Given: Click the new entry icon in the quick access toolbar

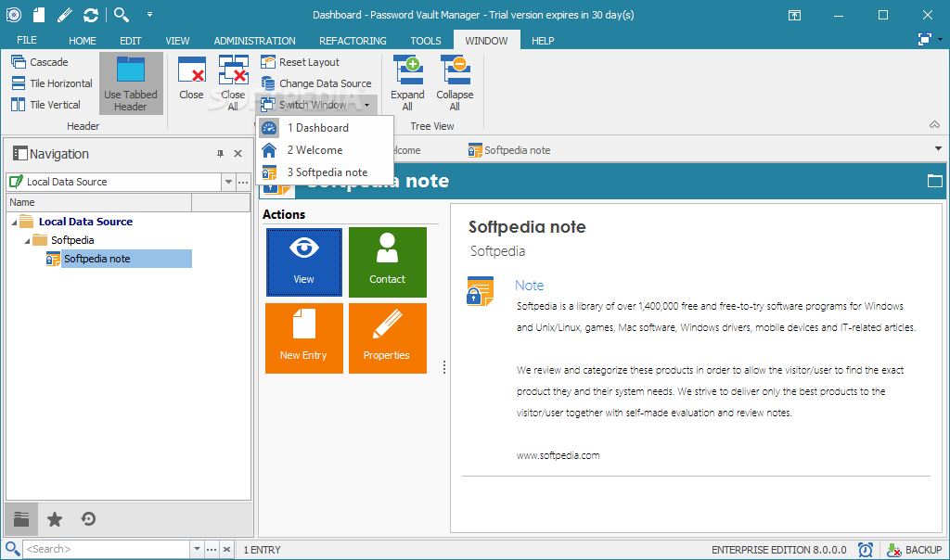Looking at the screenshot, I should pos(39,15).
